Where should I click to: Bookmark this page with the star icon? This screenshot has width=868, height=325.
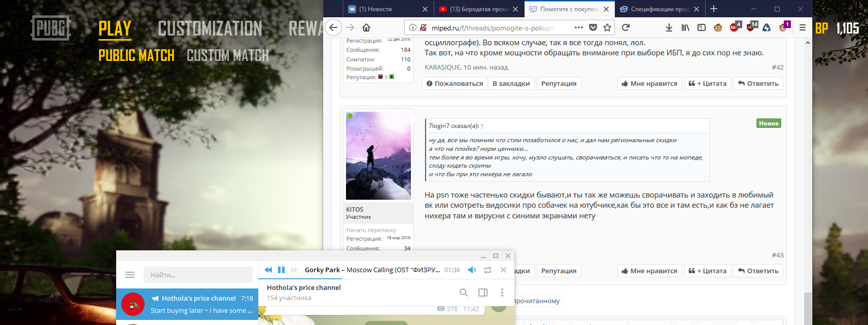[607, 27]
